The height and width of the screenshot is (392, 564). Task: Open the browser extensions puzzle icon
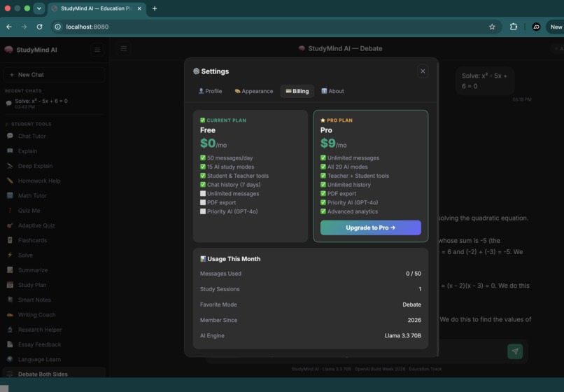514,27
